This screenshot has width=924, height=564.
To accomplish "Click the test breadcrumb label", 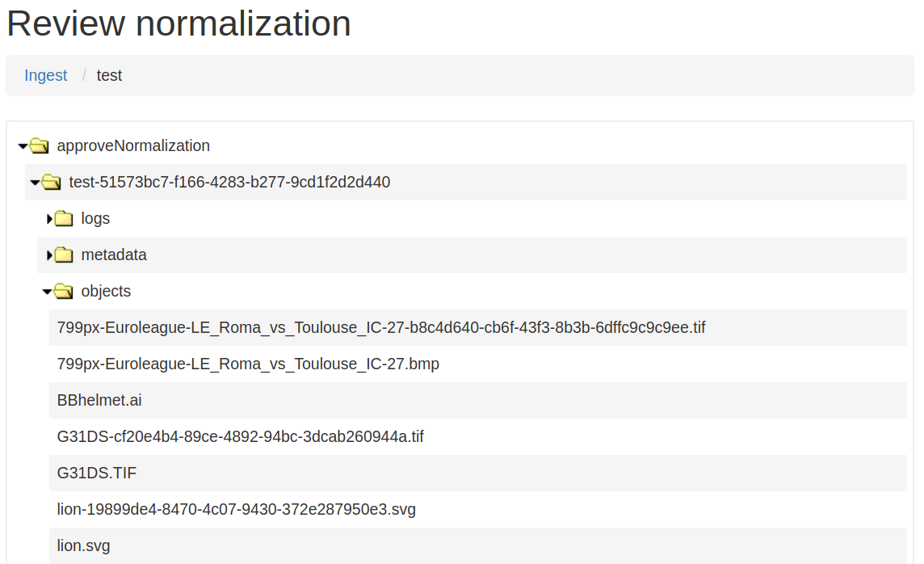I will click(x=110, y=75).
